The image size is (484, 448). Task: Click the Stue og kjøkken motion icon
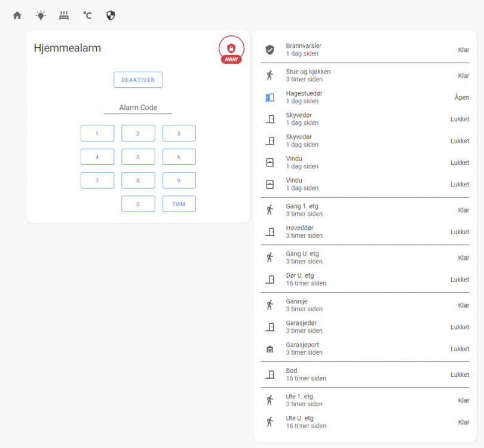[270, 75]
